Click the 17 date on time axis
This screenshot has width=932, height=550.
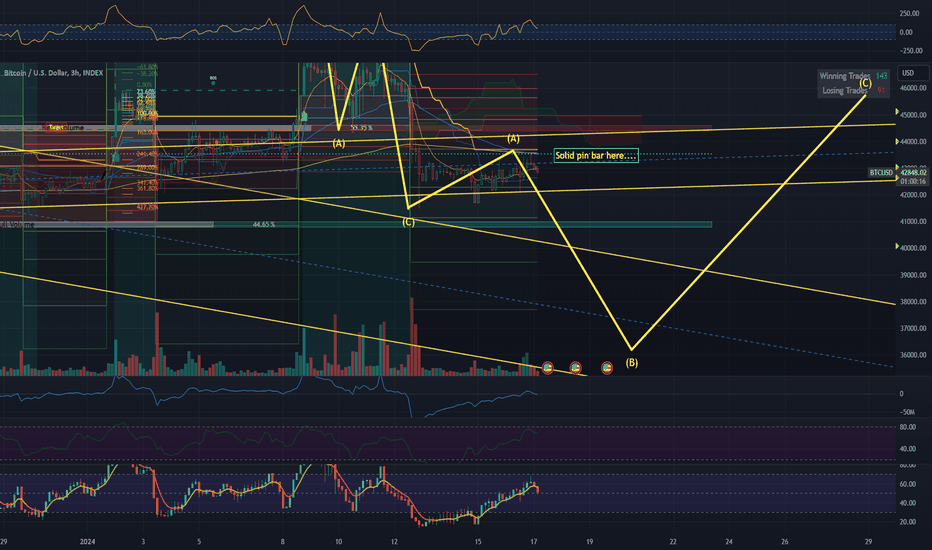[x=534, y=542]
